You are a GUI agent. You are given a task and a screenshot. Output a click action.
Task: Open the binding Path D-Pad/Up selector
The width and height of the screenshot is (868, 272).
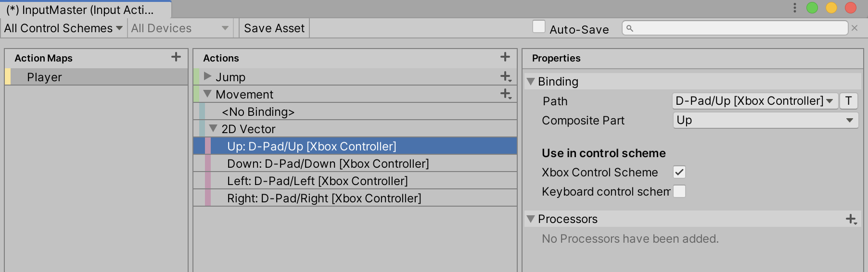(x=754, y=101)
